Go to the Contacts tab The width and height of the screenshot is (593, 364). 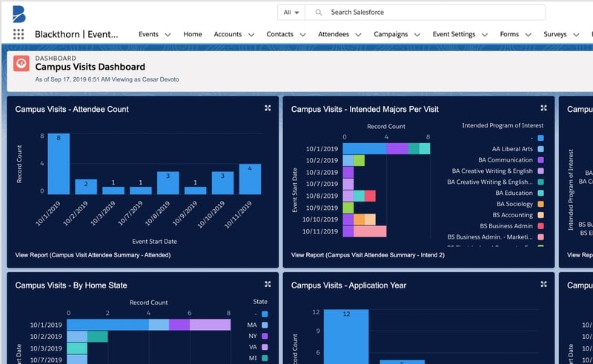(x=280, y=34)
